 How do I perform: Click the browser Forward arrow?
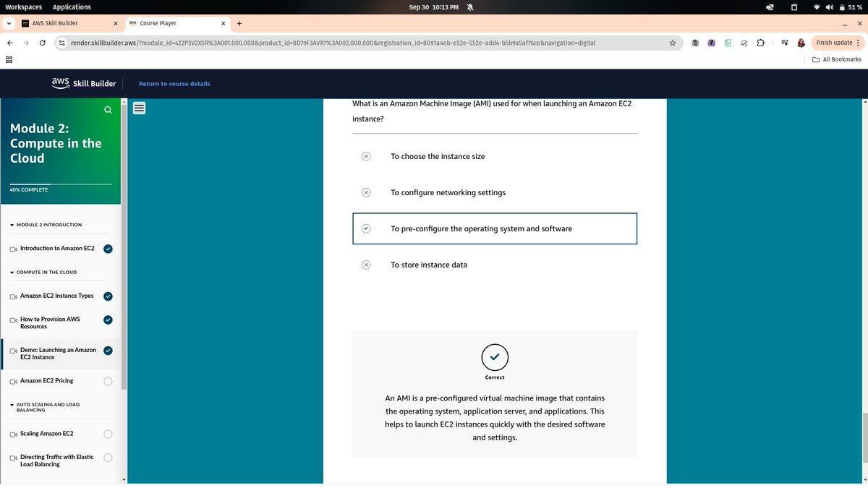(26, 43)
